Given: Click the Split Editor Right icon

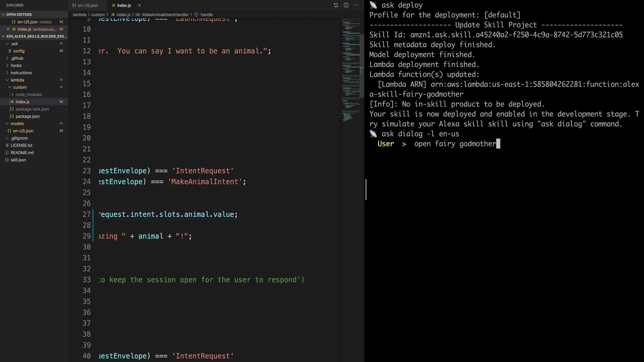Looking at the screenshot, I should [346, 5].
